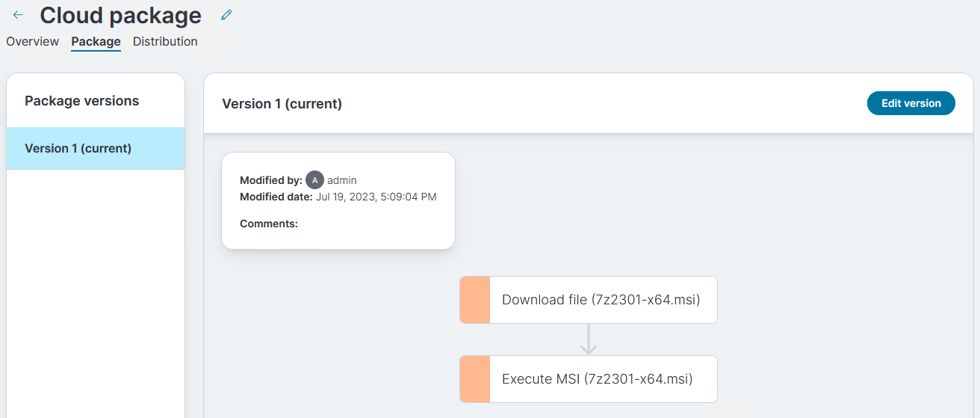Select the Package tab

pyautogui.click(x=96, y=42)
